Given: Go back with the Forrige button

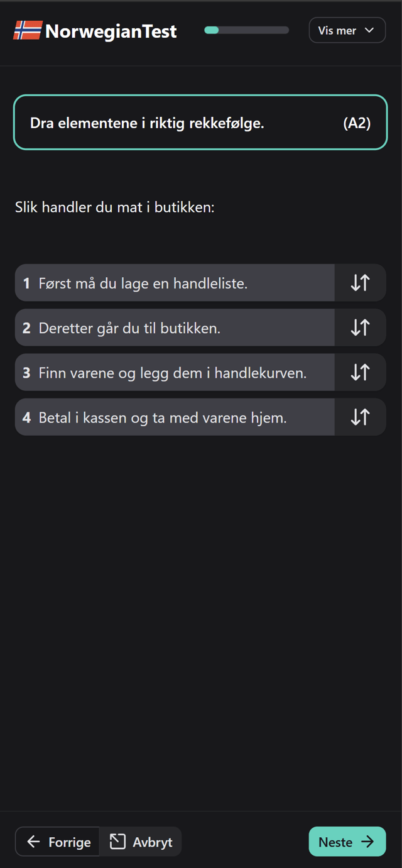Looking at the screenshot, I should click(x=58, y=842).
